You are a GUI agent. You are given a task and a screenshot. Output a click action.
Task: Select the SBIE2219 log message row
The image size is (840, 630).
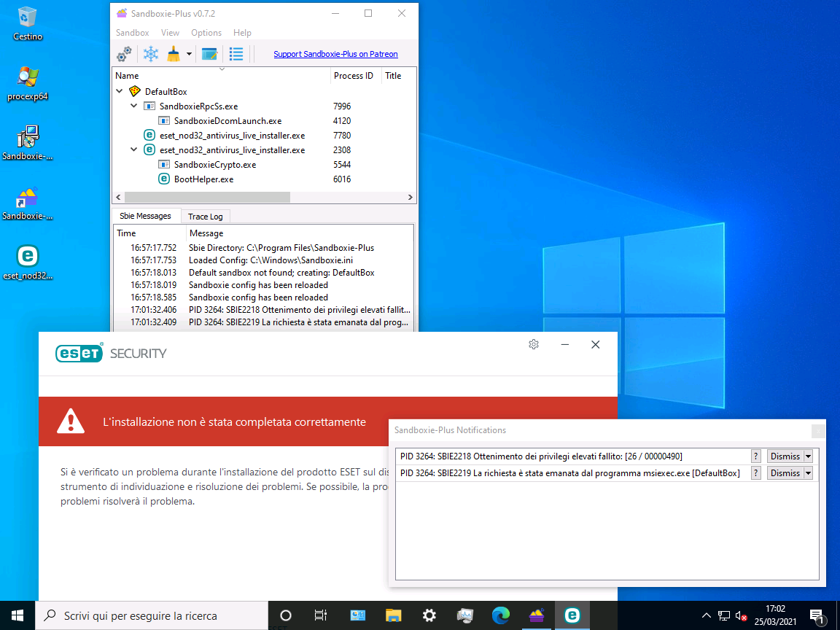(x=263, y=322)
